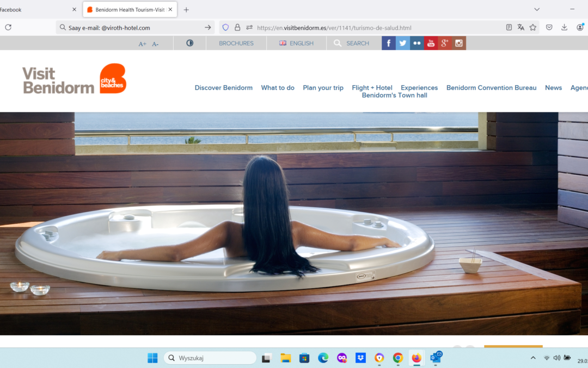Screen dimensions: 588x368
Task: Toggle high contrast mode icon
Action: click(x=190, y=43)
